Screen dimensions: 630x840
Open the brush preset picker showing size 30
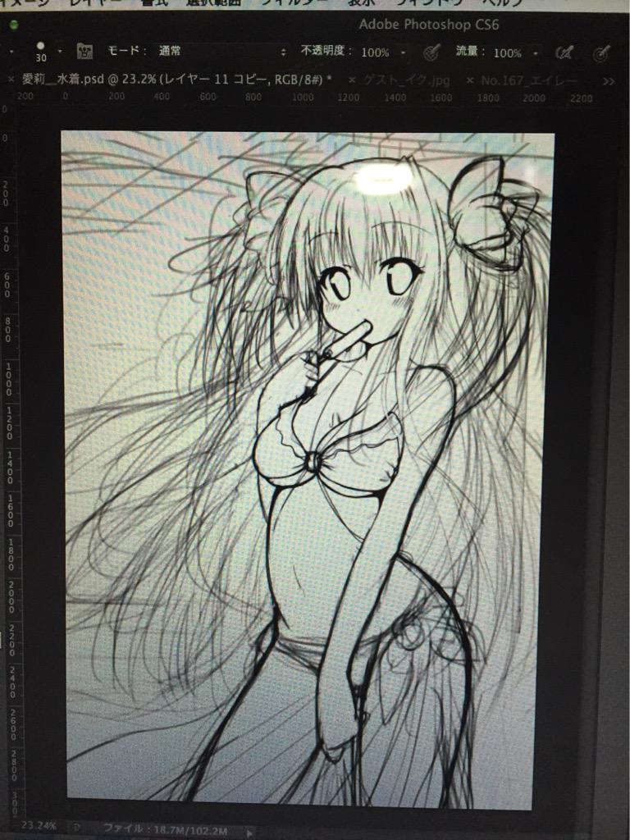pos(41,52)
